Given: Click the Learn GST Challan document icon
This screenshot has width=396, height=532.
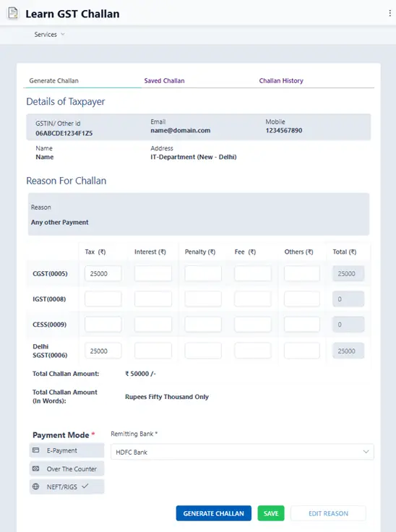Looking at the screenshot, I should pyautogui.click(x=13, y=14).
